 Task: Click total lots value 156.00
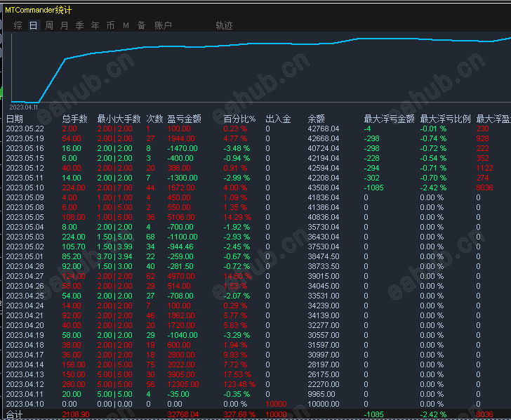tap(74, 365)
